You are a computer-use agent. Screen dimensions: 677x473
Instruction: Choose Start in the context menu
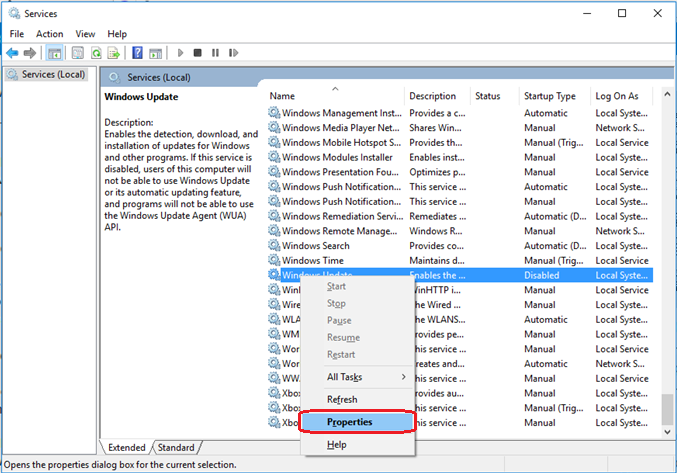357,286
